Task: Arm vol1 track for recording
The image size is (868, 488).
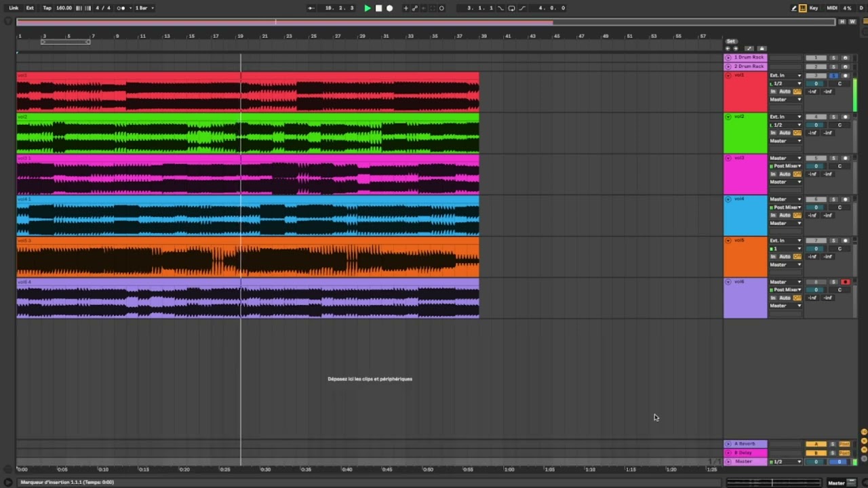Action: click(x=845, y=75)
